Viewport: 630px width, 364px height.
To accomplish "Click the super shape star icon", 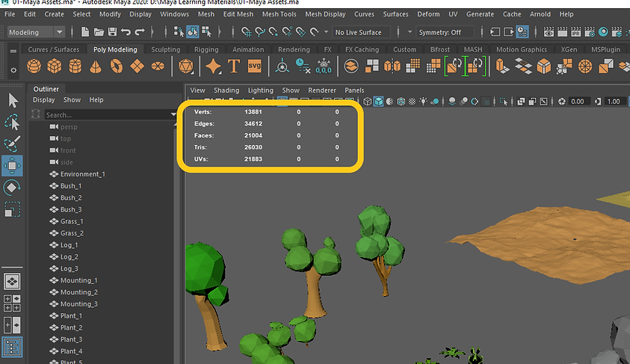I will [213, 66].
